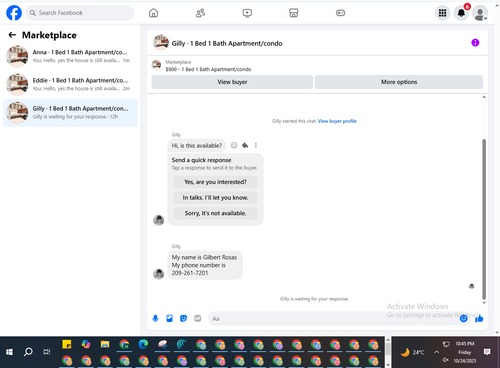Open Task View on the taskbar
The image size is (500, 368).
coord(47,352)
